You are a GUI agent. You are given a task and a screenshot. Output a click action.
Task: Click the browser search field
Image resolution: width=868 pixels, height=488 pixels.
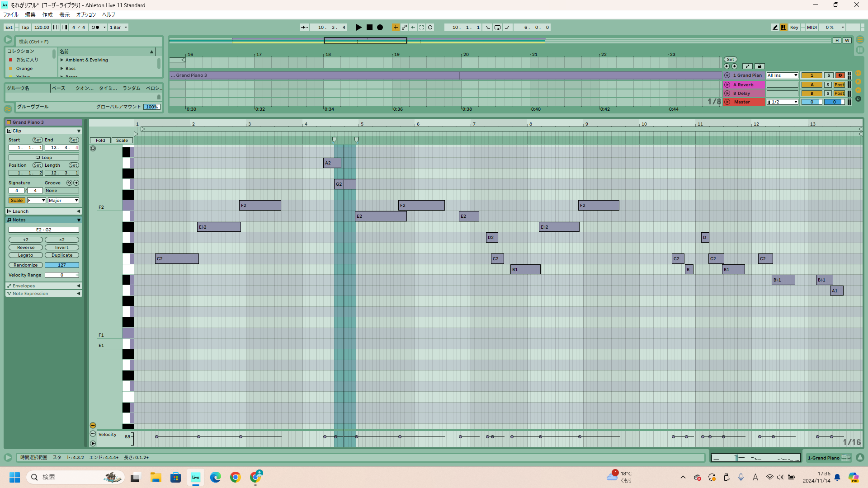coord(89,42)
